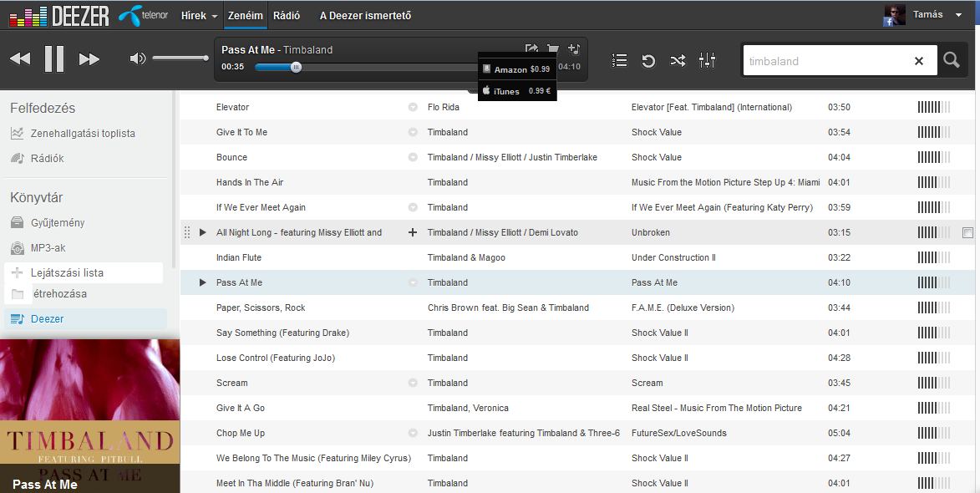Play All Night Long track arrow
The height and width of the screenshot is (493, 980).
point(202,232)
